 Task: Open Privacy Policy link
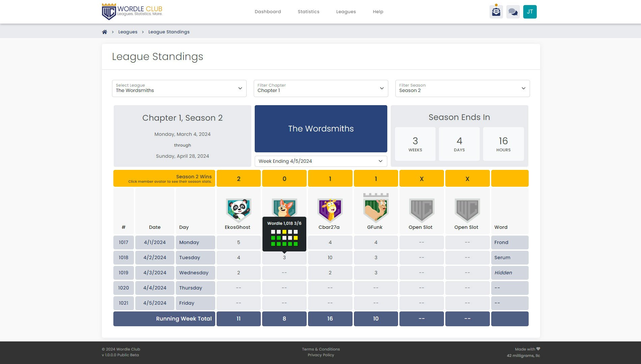pos(321,355)
